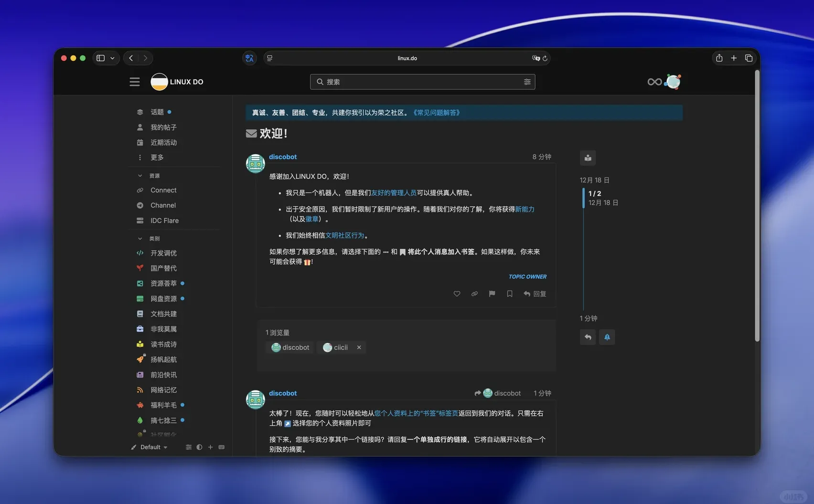
Task: Toggle dark mode with the contrast icon
Action: click(199, 447)
